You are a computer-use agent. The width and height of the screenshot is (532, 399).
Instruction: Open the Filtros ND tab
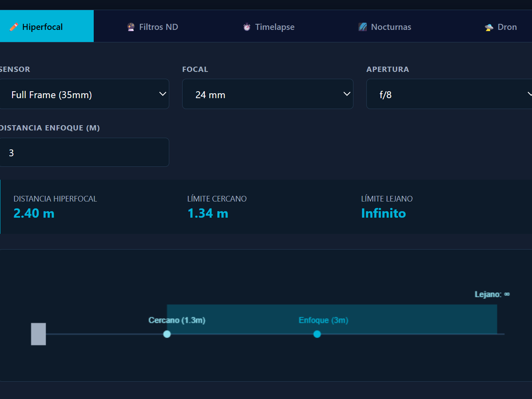(x=153, y=27)
